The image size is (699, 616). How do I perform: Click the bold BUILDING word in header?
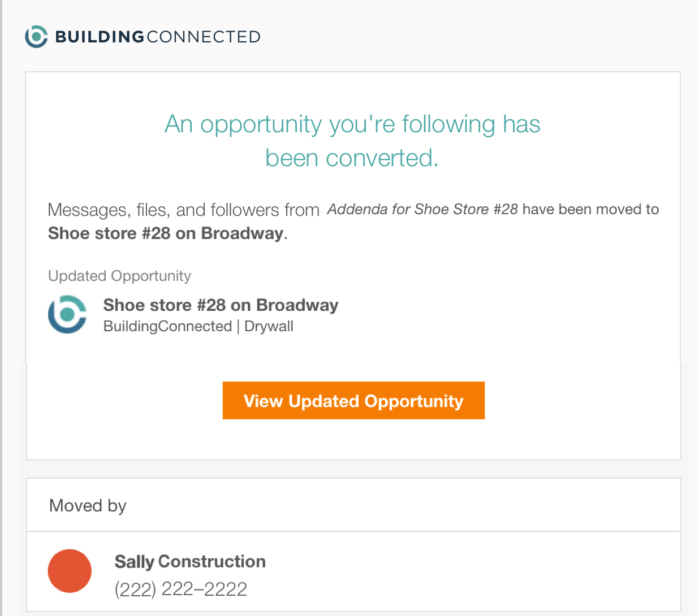coord(100,37)
